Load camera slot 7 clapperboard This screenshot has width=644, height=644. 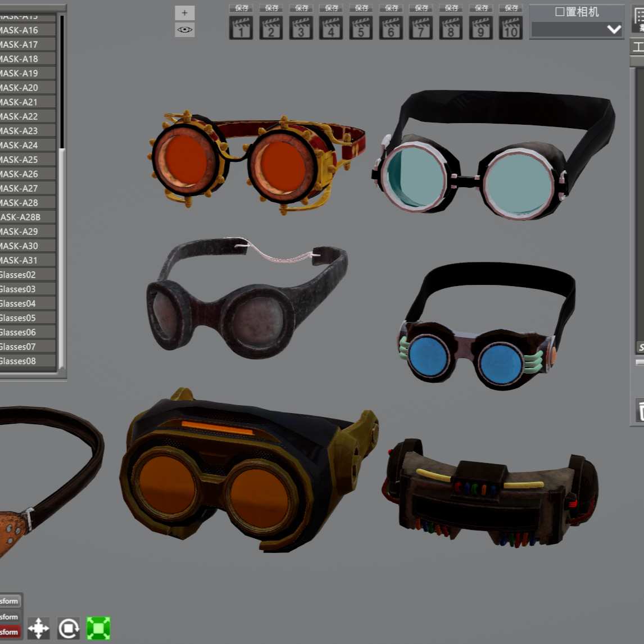(x=420, y=28)
